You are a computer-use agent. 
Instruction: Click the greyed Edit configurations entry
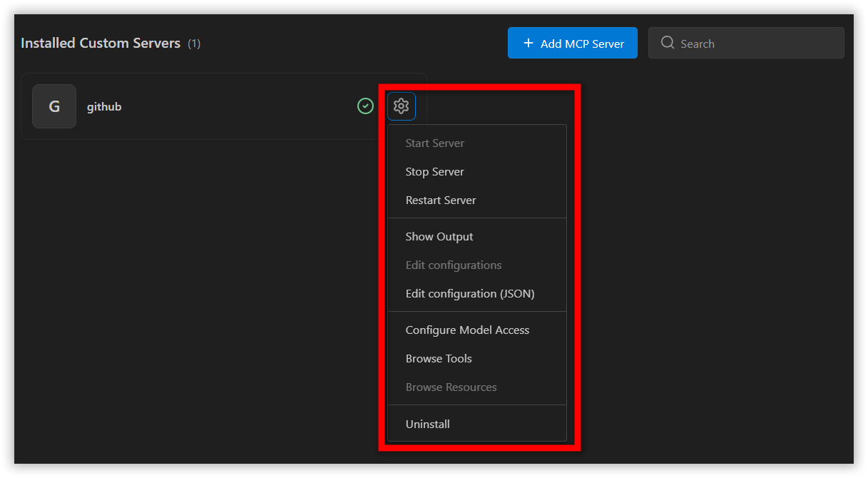coord(453,265)
